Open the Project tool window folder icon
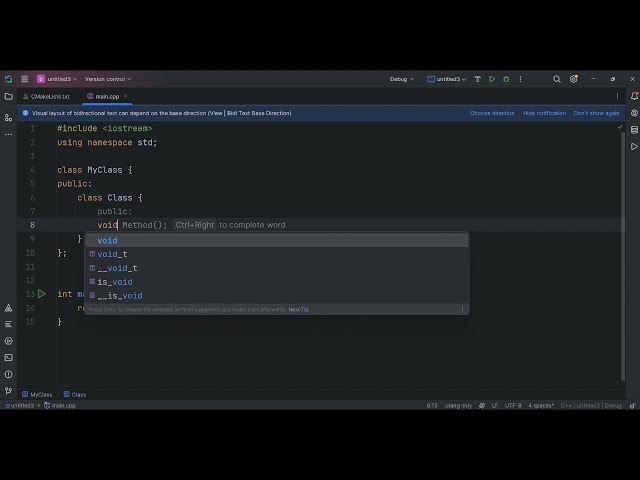Screen dimensions: 640x480 point(8,97)
